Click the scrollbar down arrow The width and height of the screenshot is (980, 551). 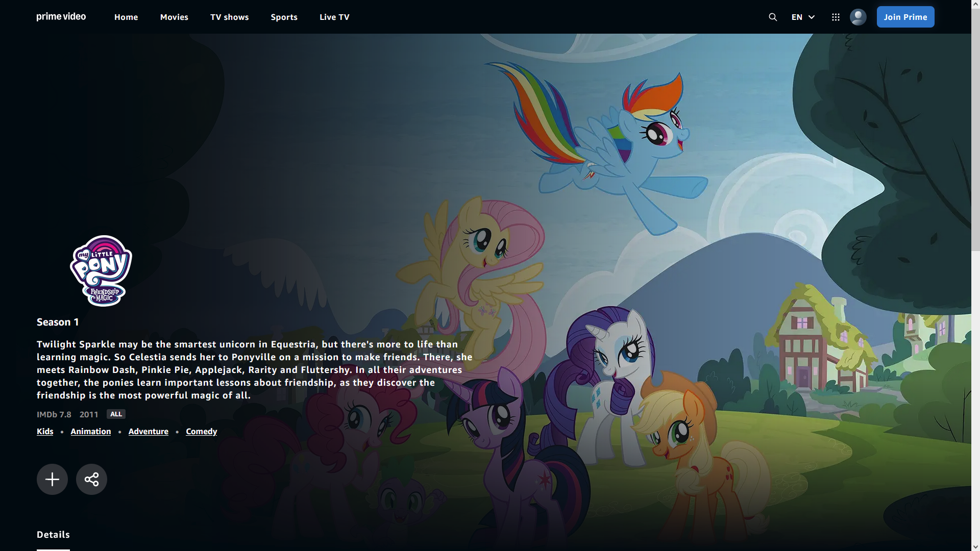tap(975, 546)
